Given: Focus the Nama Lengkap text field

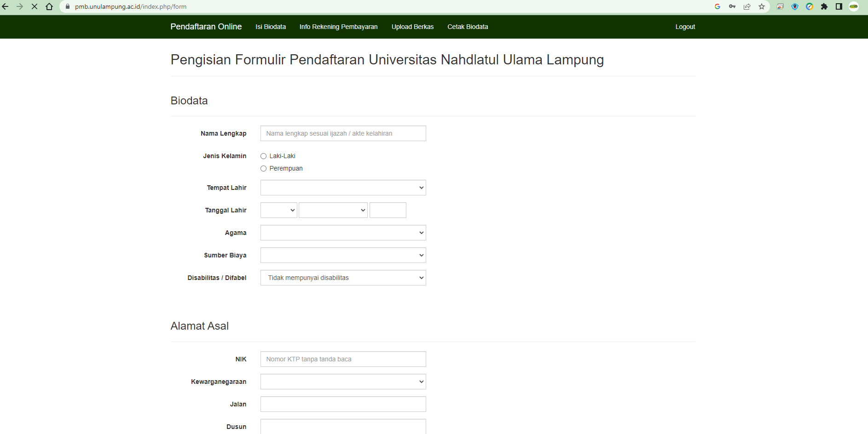Looking at the screenshot, I should [343, 133].
